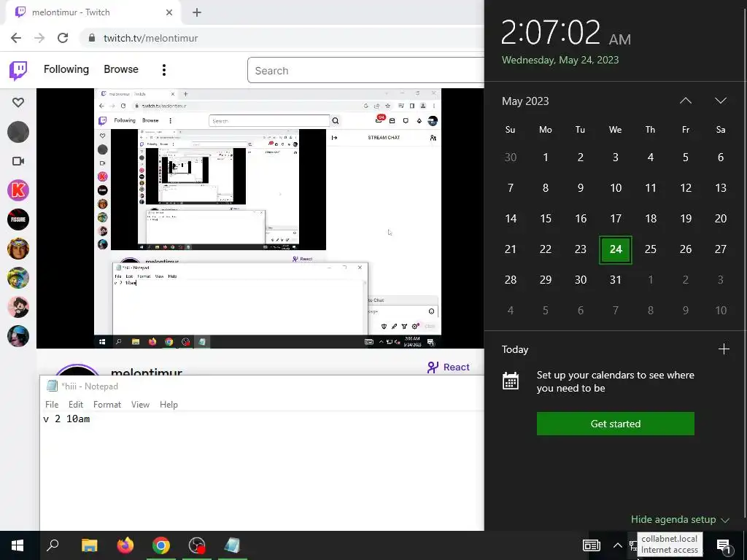
Task: Click Get started calendar button
Action: pyautogui.click(x=616, y=424)
